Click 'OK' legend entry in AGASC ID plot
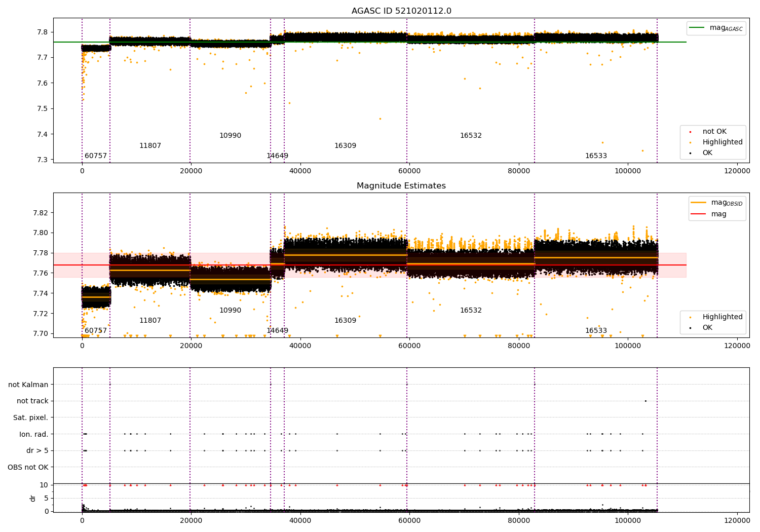This screenshot has height=532, width=760. 702,153
